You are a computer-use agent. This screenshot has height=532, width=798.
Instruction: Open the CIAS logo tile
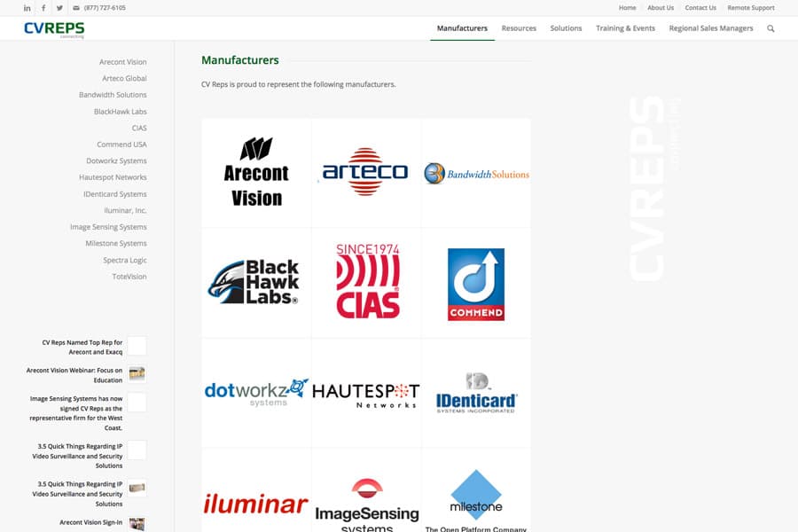[366, 283]
